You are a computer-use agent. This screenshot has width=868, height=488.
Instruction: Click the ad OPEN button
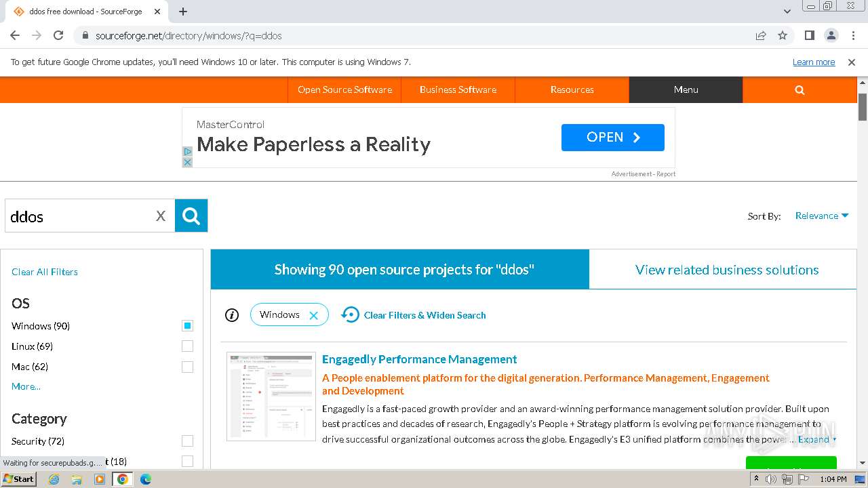[612, 138]
